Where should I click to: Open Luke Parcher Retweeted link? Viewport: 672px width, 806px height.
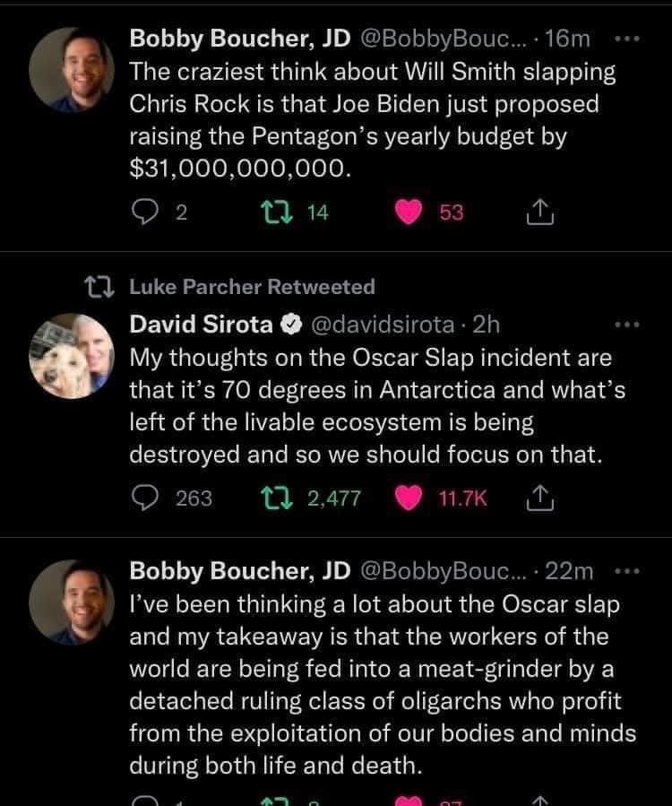(x=252, y=287)
